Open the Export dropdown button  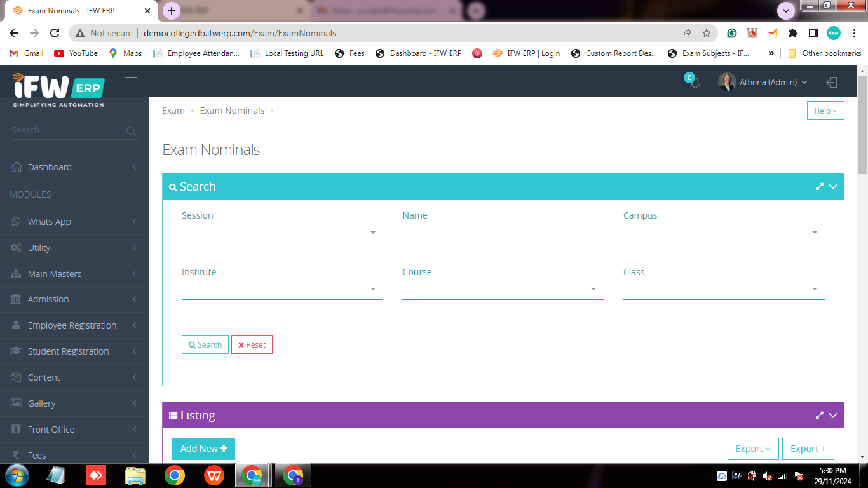click(753, 449)
